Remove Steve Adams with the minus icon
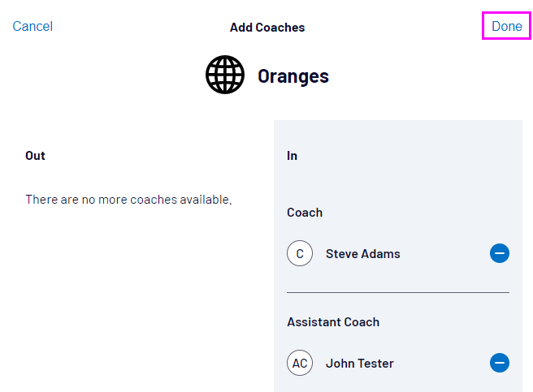Viewport: 533px width, 392px height. click(x=500, y=254)
